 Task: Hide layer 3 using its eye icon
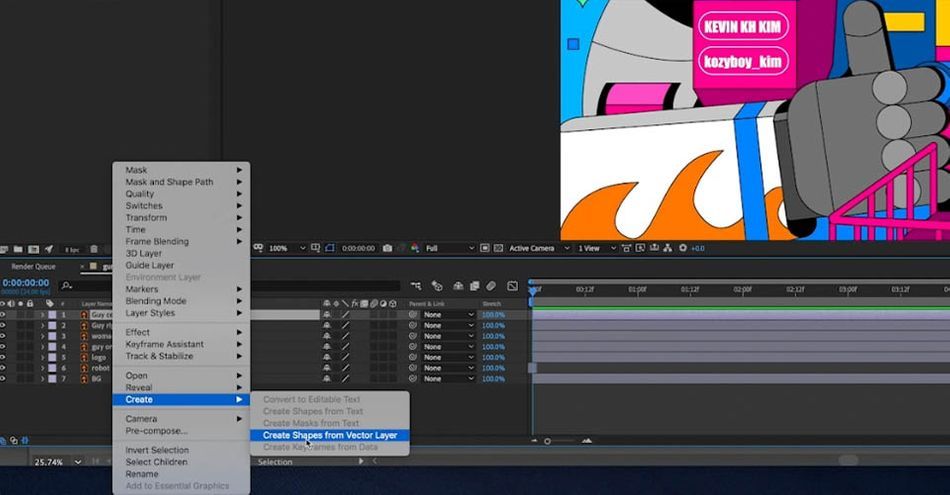(3, 336)
